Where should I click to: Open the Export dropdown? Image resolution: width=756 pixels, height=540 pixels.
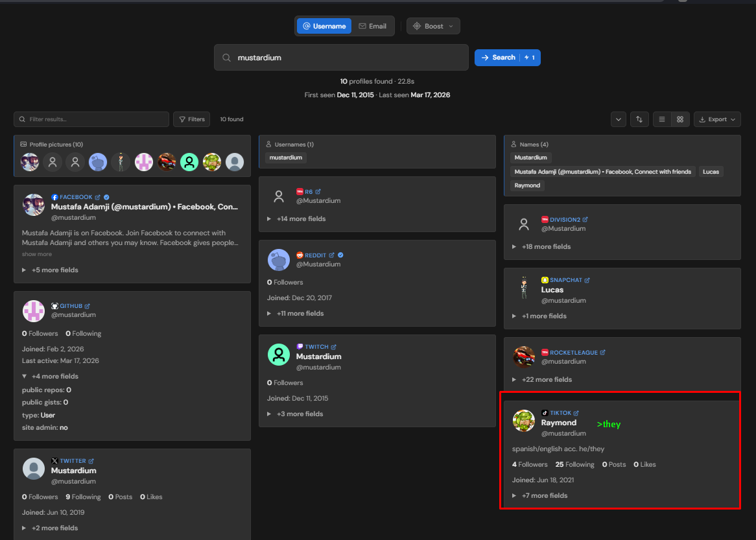(x=717, y=119)
